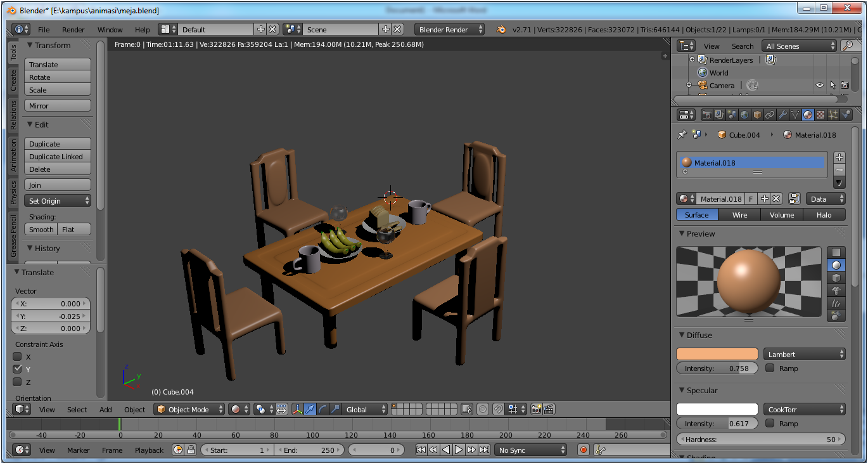The width and height of the screenshot is (868, 463).
Task: Click the Hardness slider
Action: (761, 439)
